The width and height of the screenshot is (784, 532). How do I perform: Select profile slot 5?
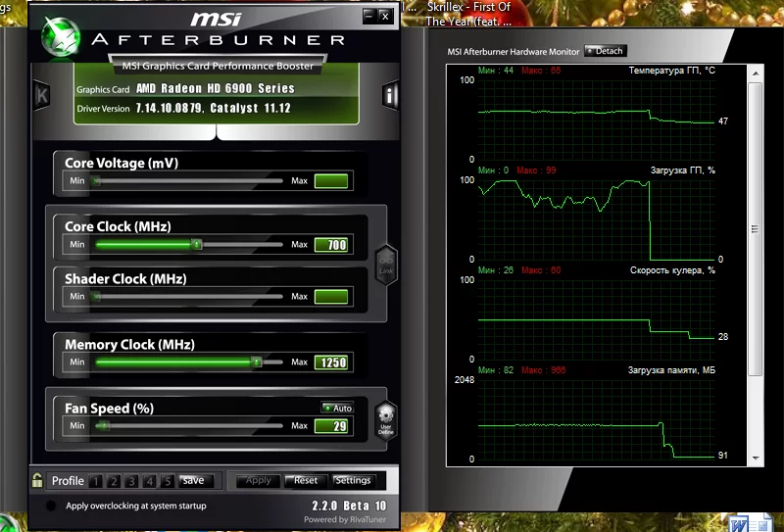pyautogui.click(x=168, y=481)
